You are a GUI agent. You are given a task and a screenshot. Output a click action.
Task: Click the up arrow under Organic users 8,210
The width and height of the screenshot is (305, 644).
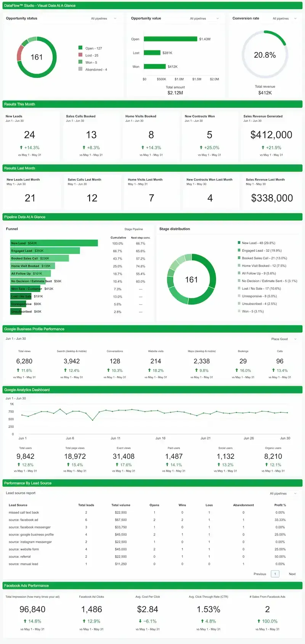click(266, 464)
